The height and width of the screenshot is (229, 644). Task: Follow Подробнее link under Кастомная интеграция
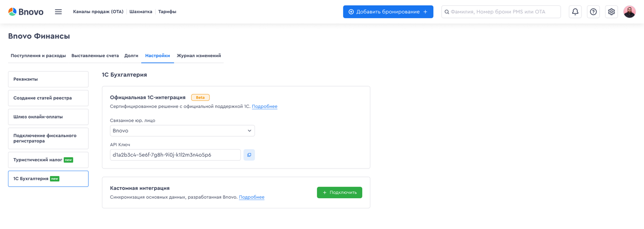click(252, 197)
